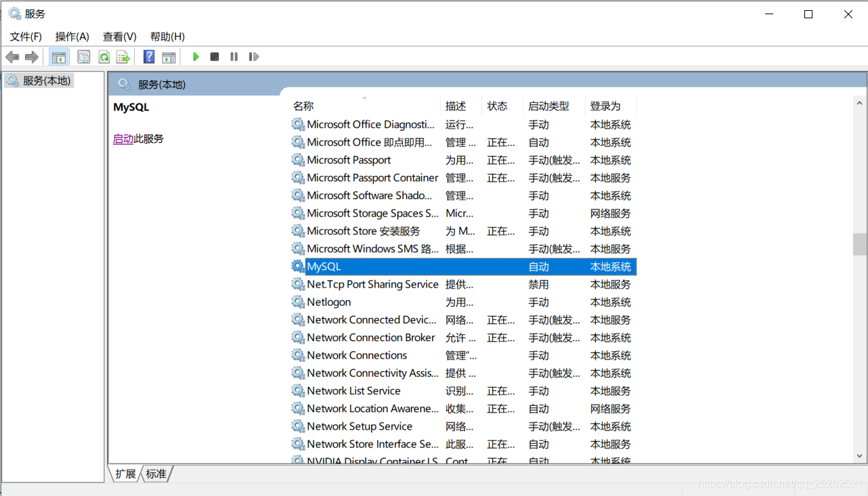Click the Back arrow toolbar icon

coord(12,57)
